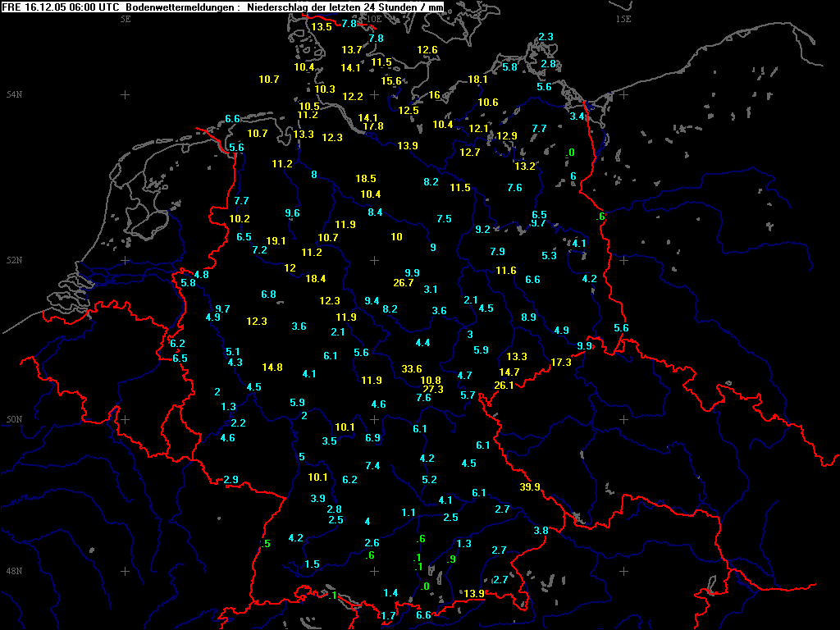Pick the 12.2 precipitation value
Screen dimensions: 840x630
[x=353, y=97]
